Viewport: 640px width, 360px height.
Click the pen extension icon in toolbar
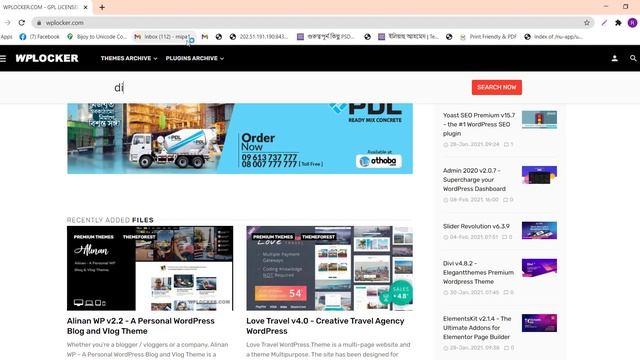pyautogui.click(x=604, y=23)
